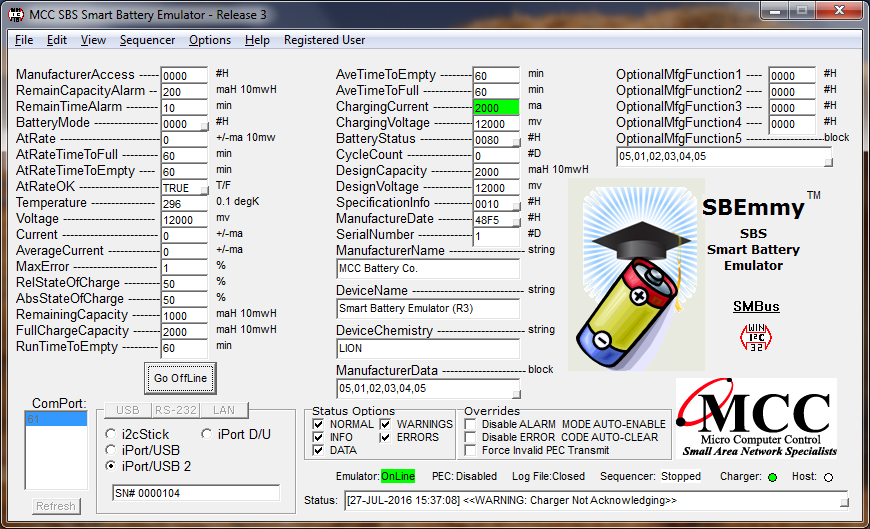Click the green OnLine emulator status
Viewport: 870px width, 529px height.
click(398, 476)
